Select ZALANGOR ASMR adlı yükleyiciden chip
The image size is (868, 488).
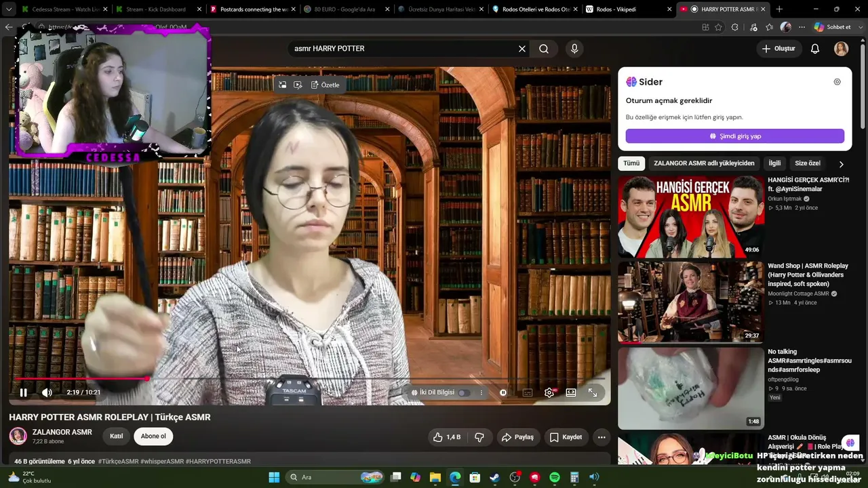point(704,163)
